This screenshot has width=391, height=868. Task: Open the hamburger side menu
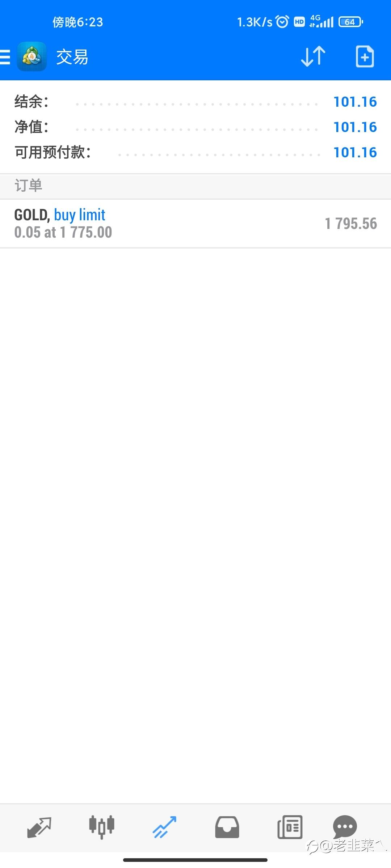5,57
